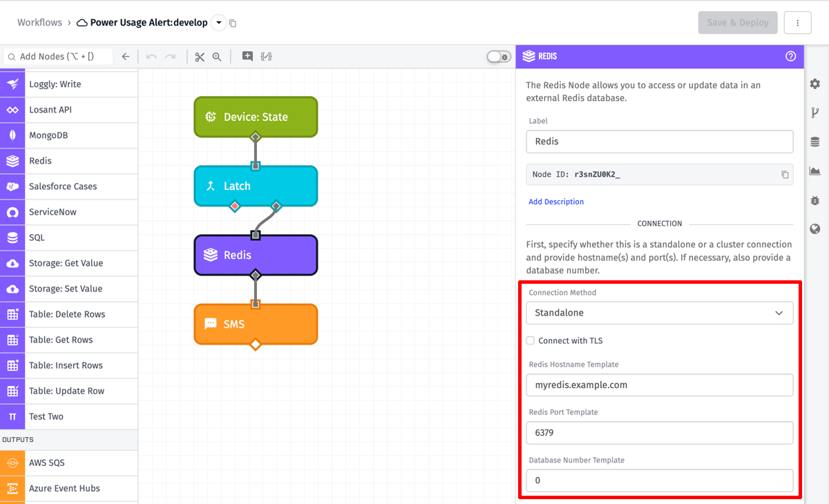Click the Redis Hostname Template field
Viewport: 829px width, 504px height.
click(x=660, y=385)
